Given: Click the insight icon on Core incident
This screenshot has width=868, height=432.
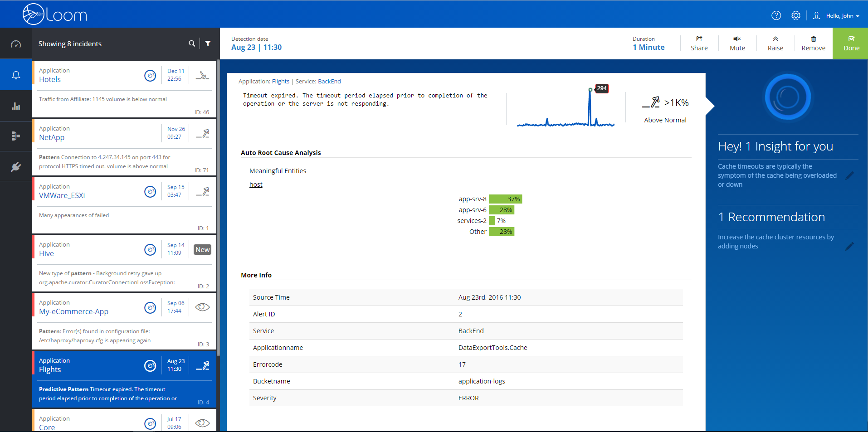Looking at the screenshot, I should (x=150, y=424).
